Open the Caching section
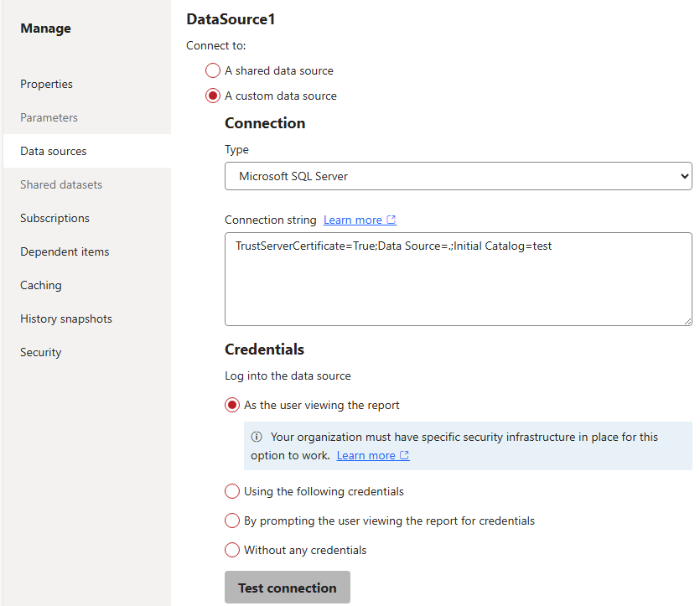The width and height of the screenshot is (700, 606). [40, 285]
